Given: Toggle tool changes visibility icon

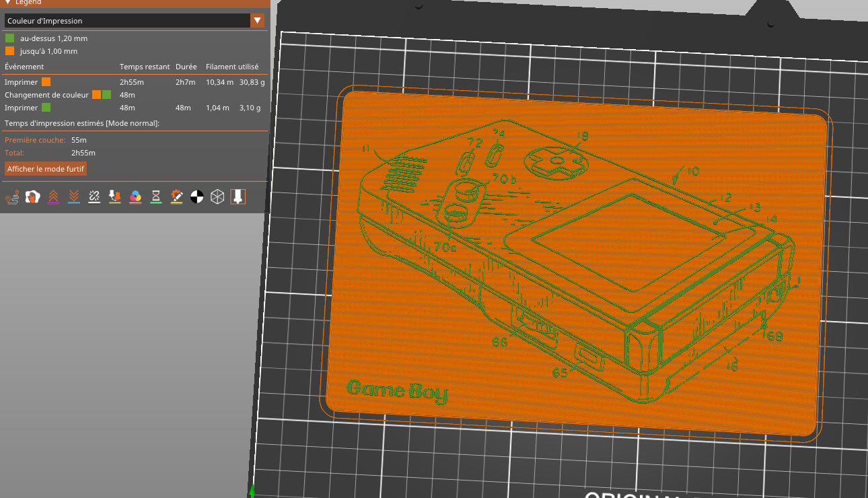Looking at the screenshot, I should point(115,197).
